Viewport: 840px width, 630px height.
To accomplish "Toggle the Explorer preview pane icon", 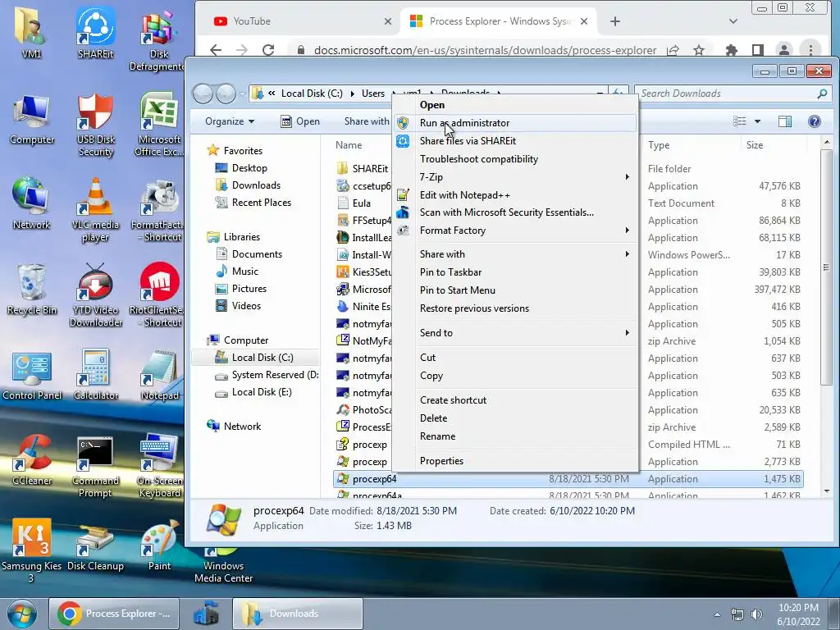I will (x=785, y=121).
